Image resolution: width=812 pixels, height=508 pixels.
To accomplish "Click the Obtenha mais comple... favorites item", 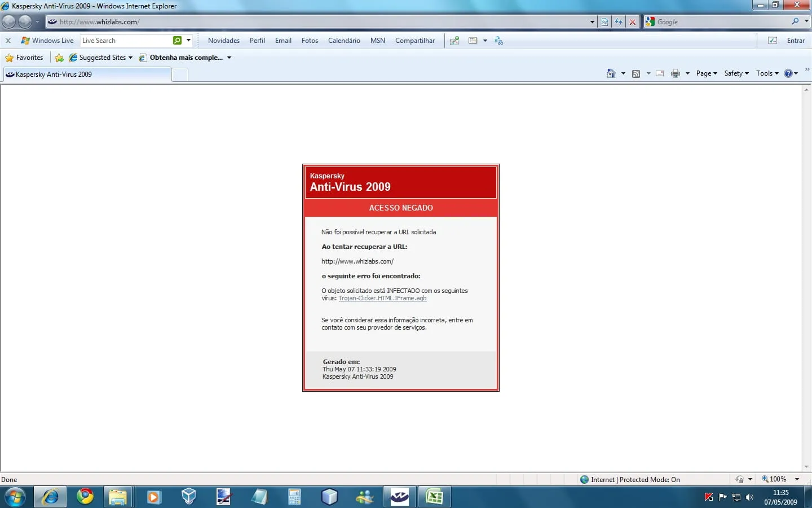I will 186,58.
